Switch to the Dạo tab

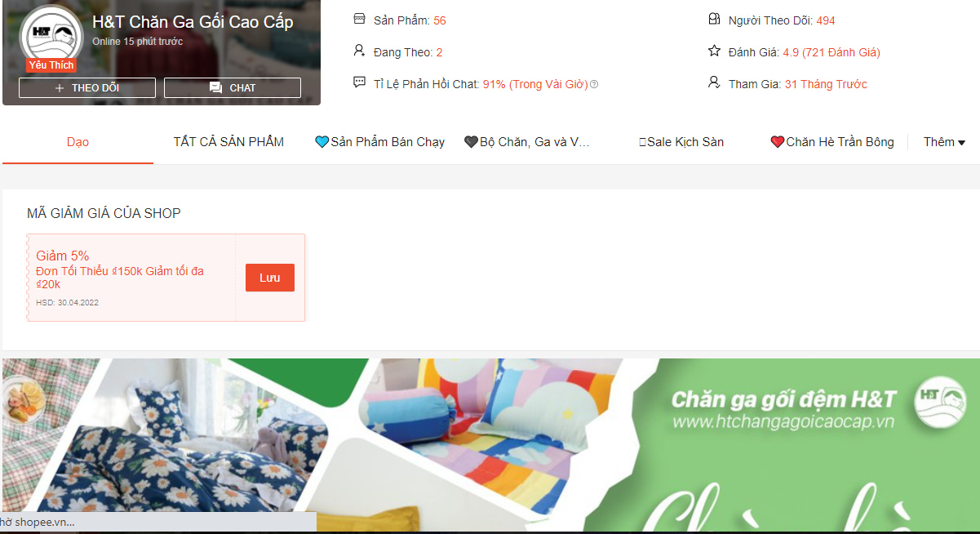click(x=78, y=142)
